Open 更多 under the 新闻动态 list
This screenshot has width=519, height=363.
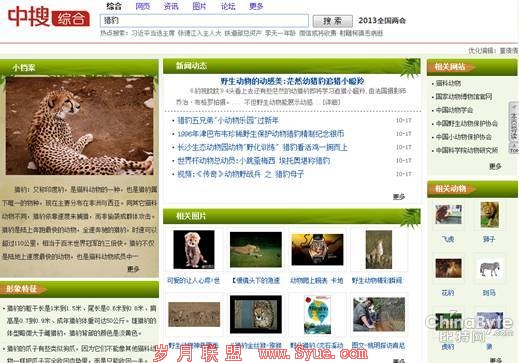(399, 197)
